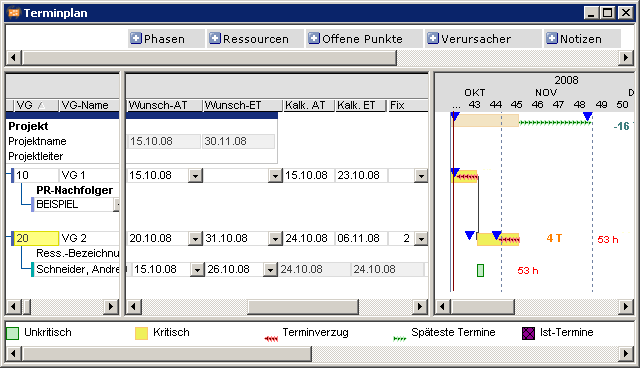
Task: Expand the Phasen section plus icon
Action: click(136, 38)
